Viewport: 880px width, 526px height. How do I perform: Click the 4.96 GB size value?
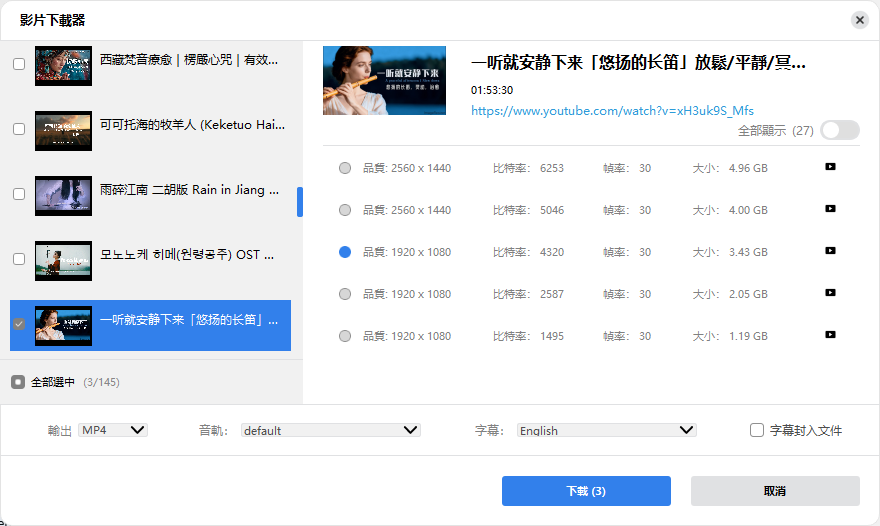[x=748, y=168]
